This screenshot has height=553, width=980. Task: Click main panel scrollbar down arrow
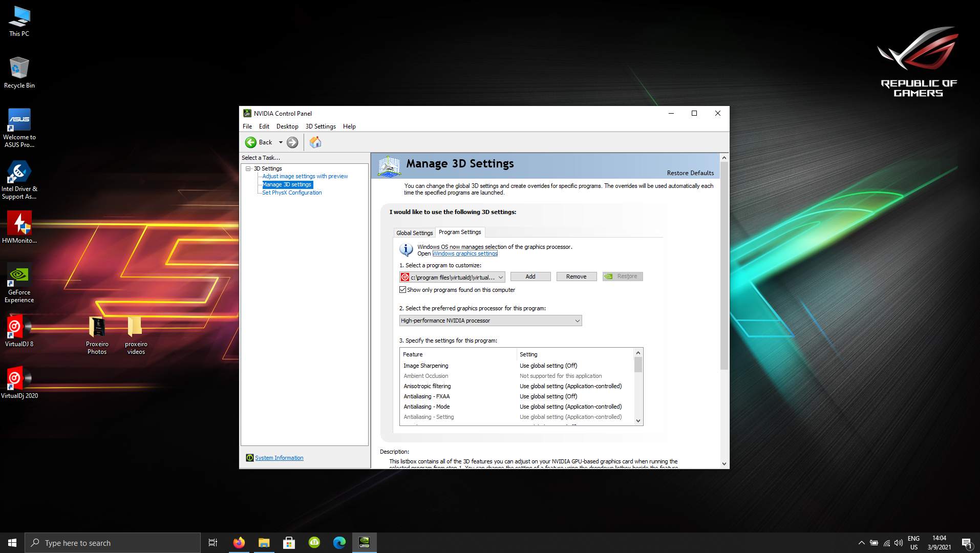[724, 464]
